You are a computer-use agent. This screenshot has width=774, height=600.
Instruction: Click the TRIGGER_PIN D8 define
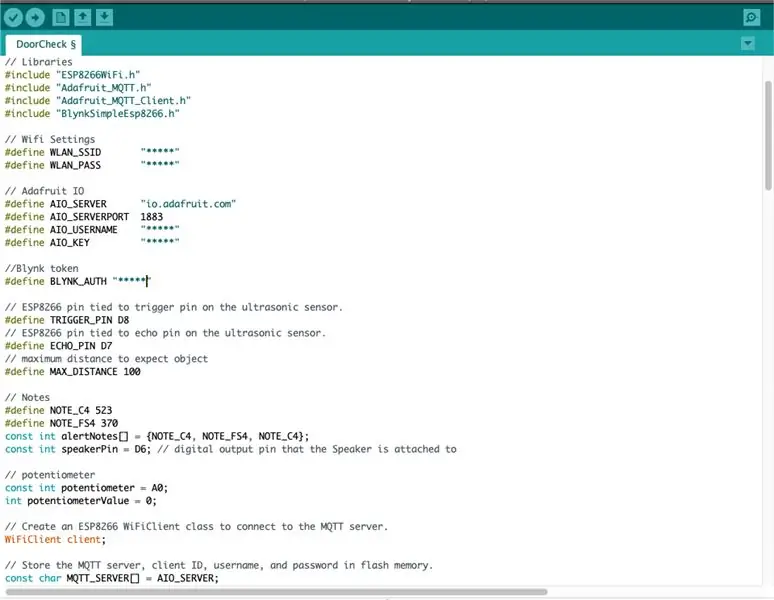coord(67,320)
